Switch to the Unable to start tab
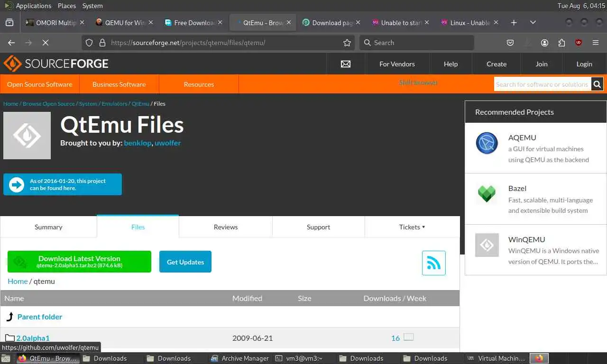 pyautogui.click(x=401, y=22)
